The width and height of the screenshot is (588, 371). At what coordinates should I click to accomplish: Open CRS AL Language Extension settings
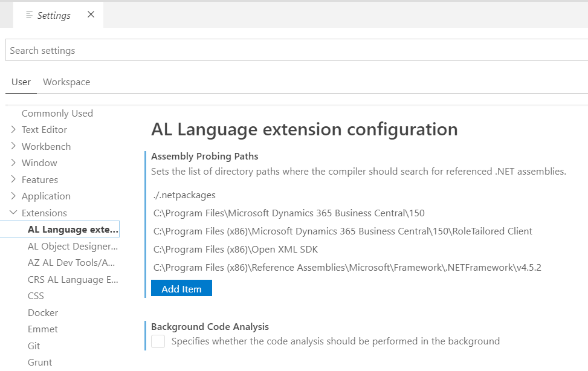(73, 280)
